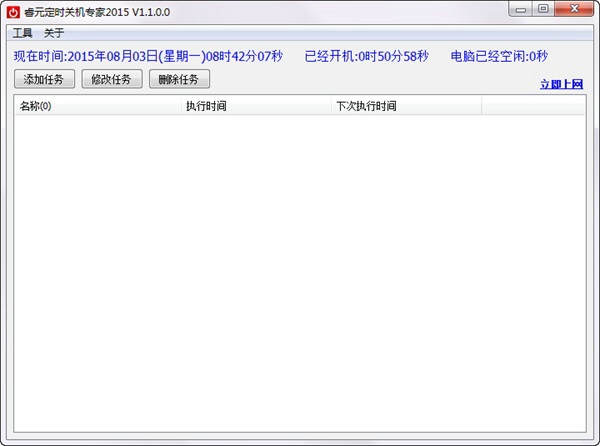Close the shutdown timer window

[x=574, y=9]
